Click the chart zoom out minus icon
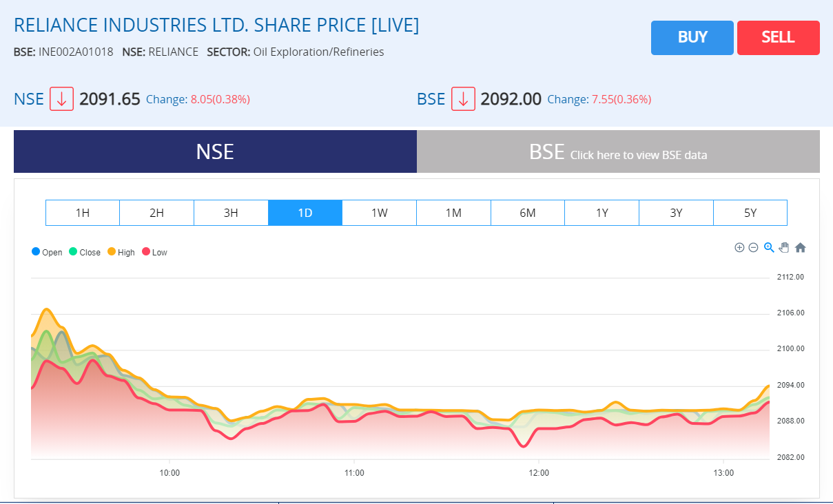 click(x=754, y=248)
